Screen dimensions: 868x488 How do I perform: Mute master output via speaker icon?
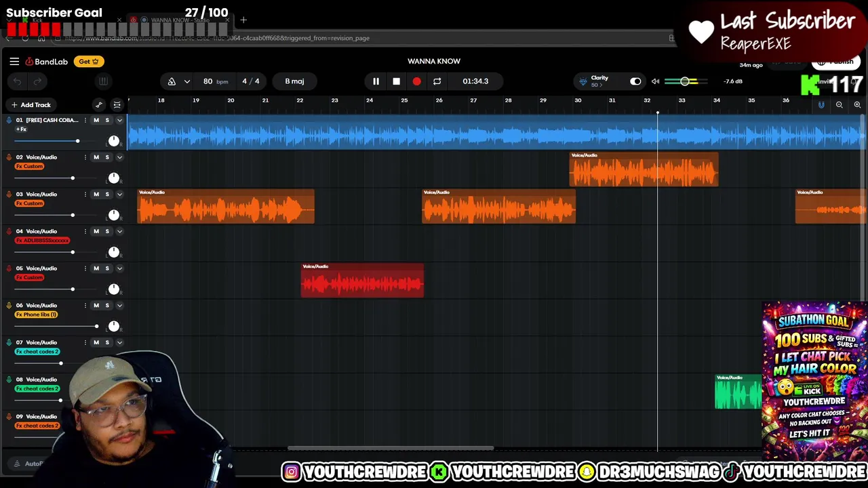pos(655,81)
